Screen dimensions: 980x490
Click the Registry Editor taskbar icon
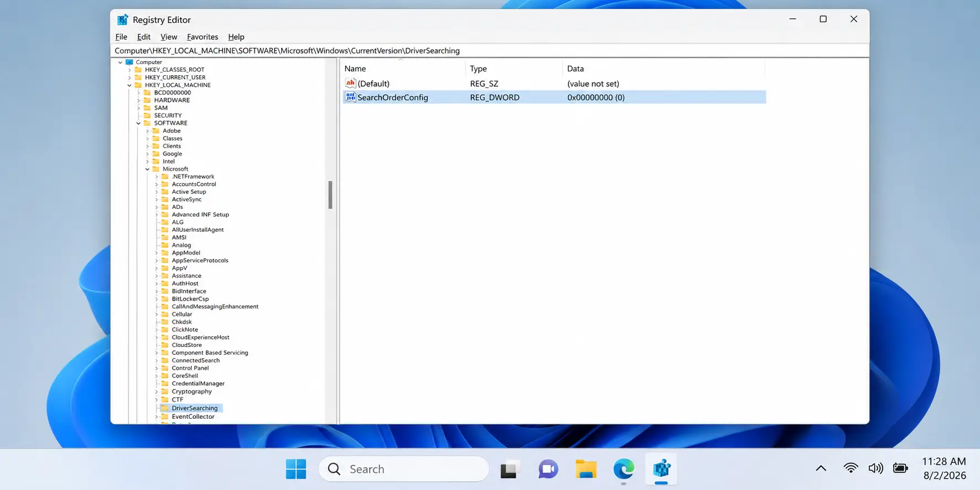click(661, 469)
